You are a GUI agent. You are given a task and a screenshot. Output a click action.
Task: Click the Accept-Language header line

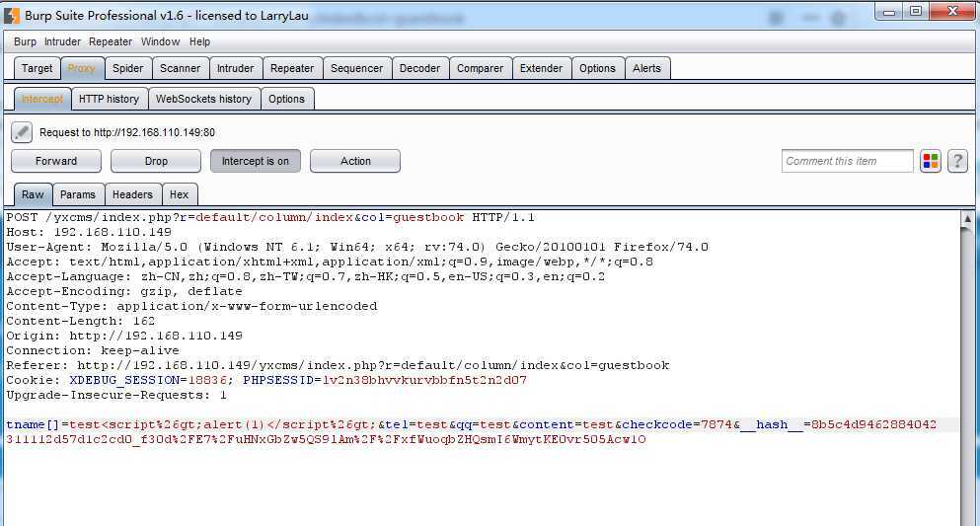(x=306, y=276)
